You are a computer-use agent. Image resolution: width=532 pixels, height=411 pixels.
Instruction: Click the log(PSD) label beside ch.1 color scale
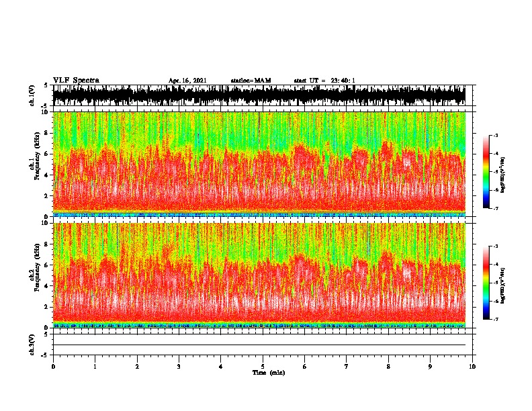(503, 175)
